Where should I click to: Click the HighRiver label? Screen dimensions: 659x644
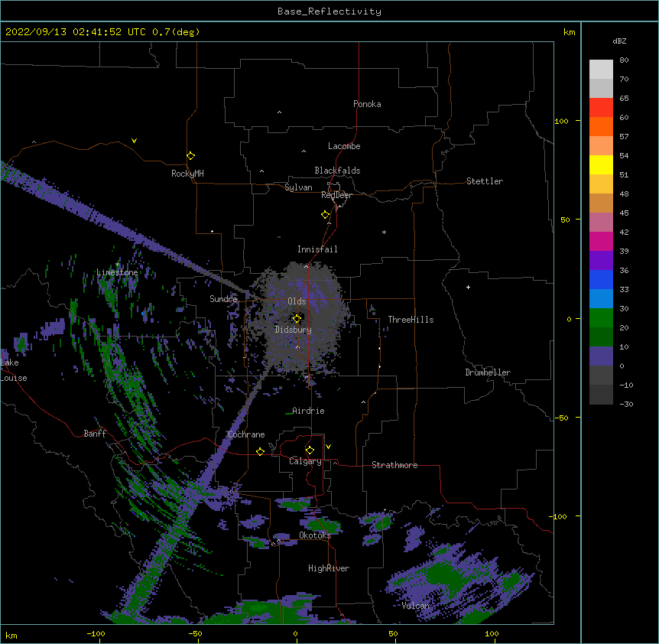coord(329,568)
